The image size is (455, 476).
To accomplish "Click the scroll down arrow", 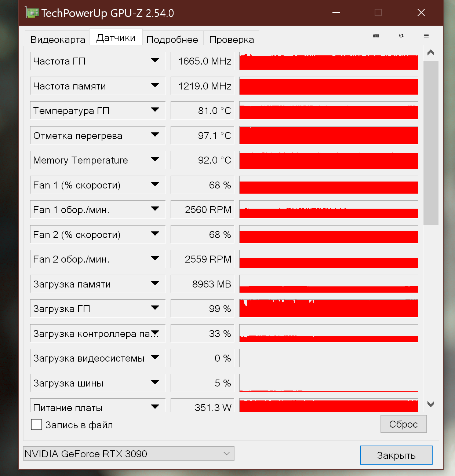I will (431, 404).
